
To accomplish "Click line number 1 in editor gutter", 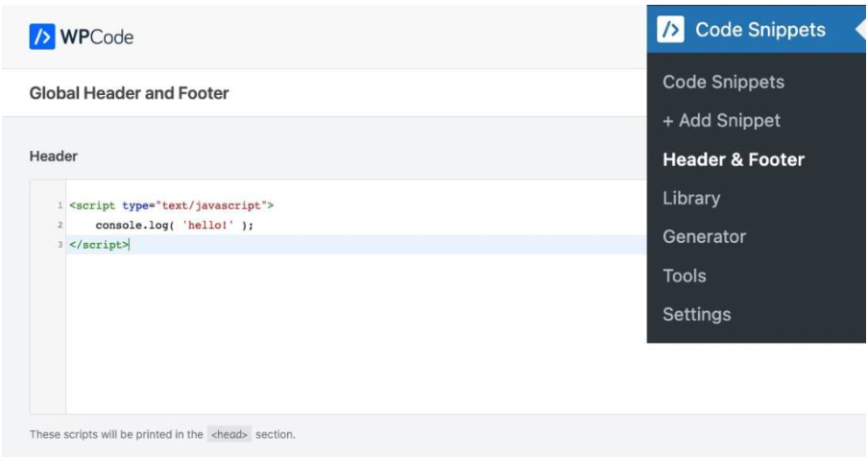I will point(60,205).
